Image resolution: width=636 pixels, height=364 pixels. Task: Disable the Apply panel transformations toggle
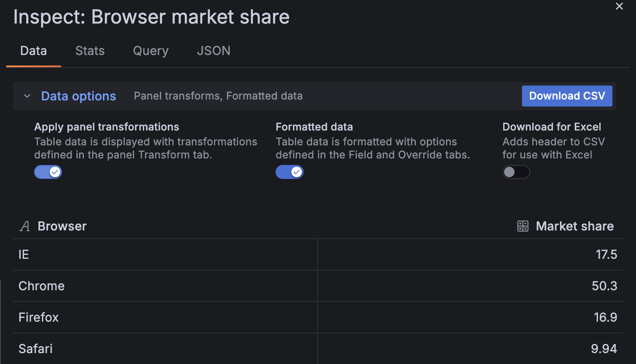click(x=48, y=172)
